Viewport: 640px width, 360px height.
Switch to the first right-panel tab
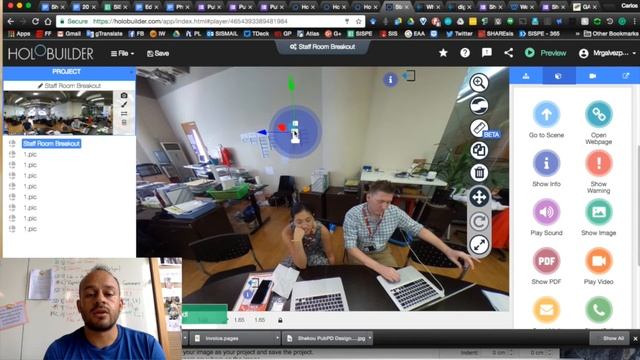pyautogui.click(x=526, y=76)
